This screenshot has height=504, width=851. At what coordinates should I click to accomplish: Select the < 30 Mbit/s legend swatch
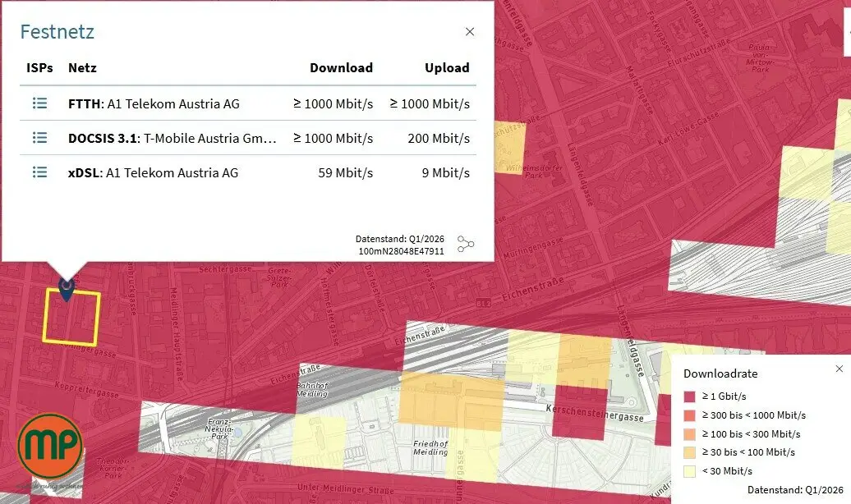[x=689, y=471]
